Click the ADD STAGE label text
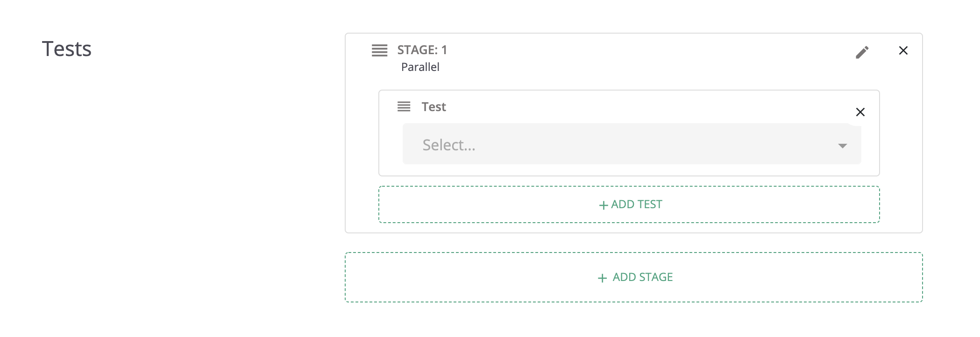The height and width of the screenshot is (337, 980). (x=642, y=277)
